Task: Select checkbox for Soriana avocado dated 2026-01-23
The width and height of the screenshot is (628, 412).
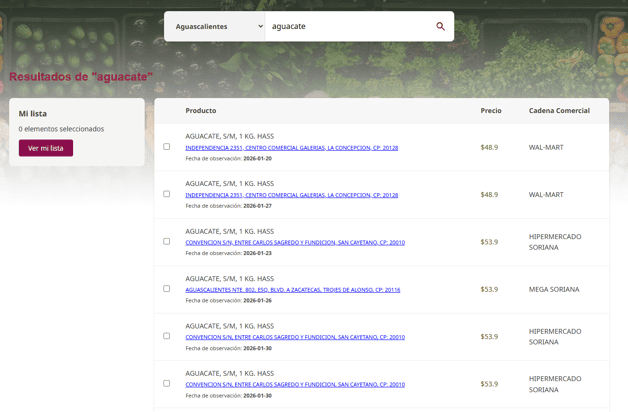Action: pyautogui.click(x=167, y=241)
